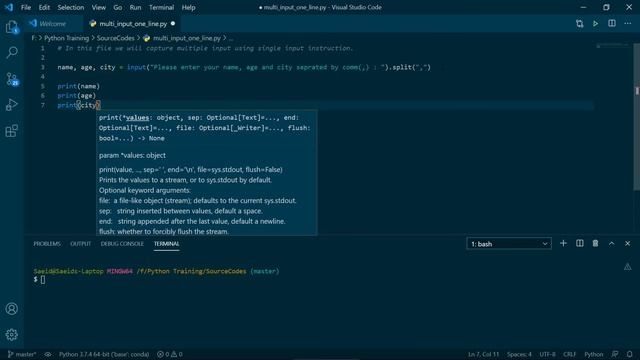The image size is (640, 360).
Task: Open the bash terminal selector dropdown
Action: coord(509,244)
